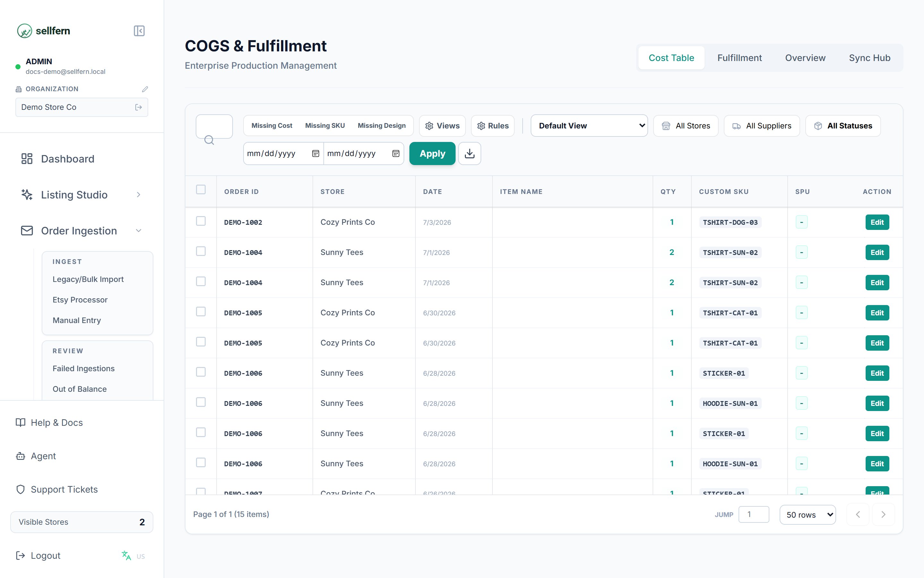Click the switch organization exit icon
Screen dimensions: 924x578
[139, 108]
